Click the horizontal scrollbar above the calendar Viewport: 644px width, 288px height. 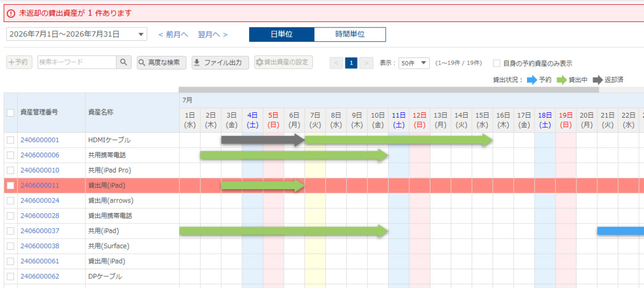(389, 90)
